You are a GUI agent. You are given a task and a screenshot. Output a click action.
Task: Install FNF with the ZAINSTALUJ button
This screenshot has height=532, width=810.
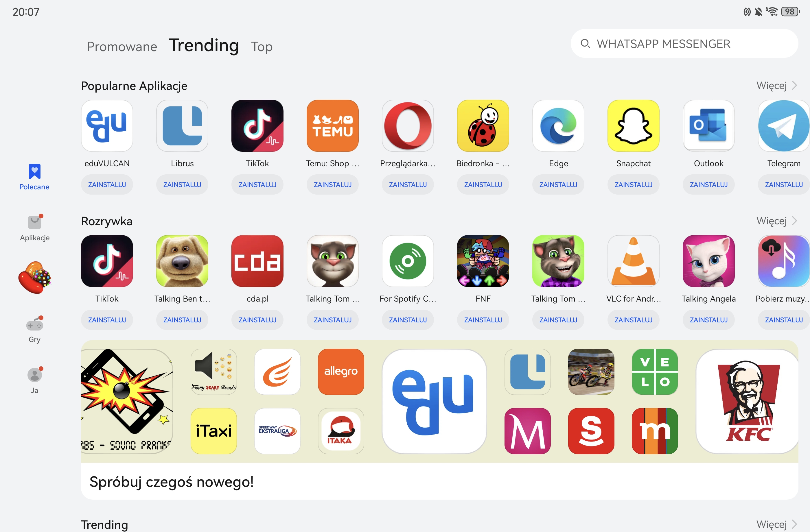point(483,320)
